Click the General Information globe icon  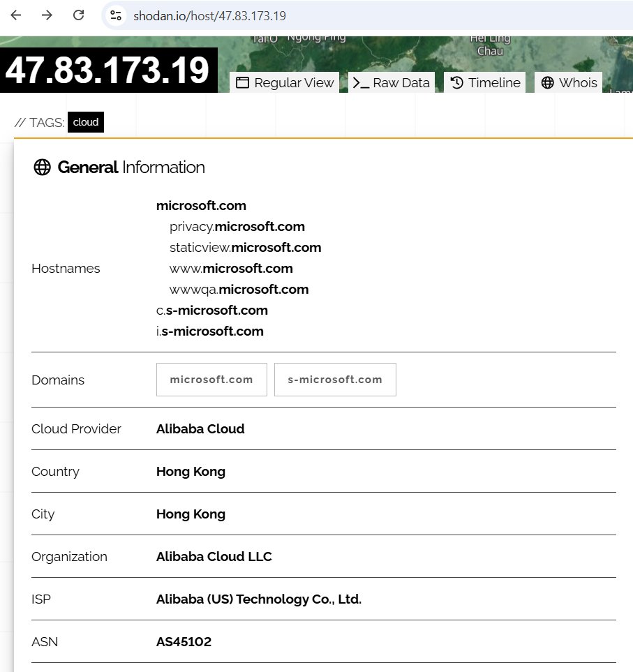tap(42, 167)
